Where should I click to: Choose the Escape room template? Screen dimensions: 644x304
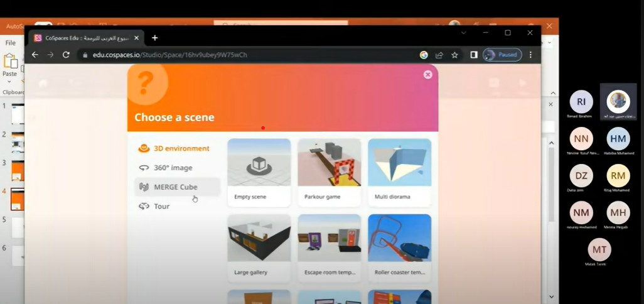(329, 247)
